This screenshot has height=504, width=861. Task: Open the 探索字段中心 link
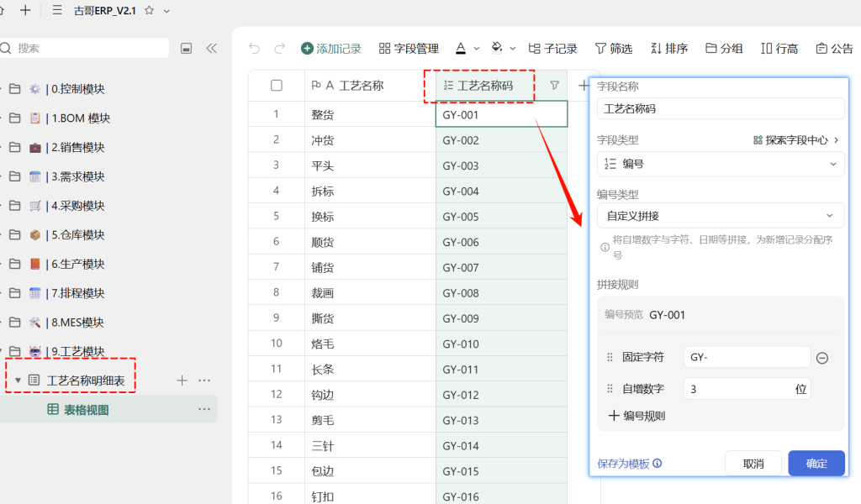[795, 140]
